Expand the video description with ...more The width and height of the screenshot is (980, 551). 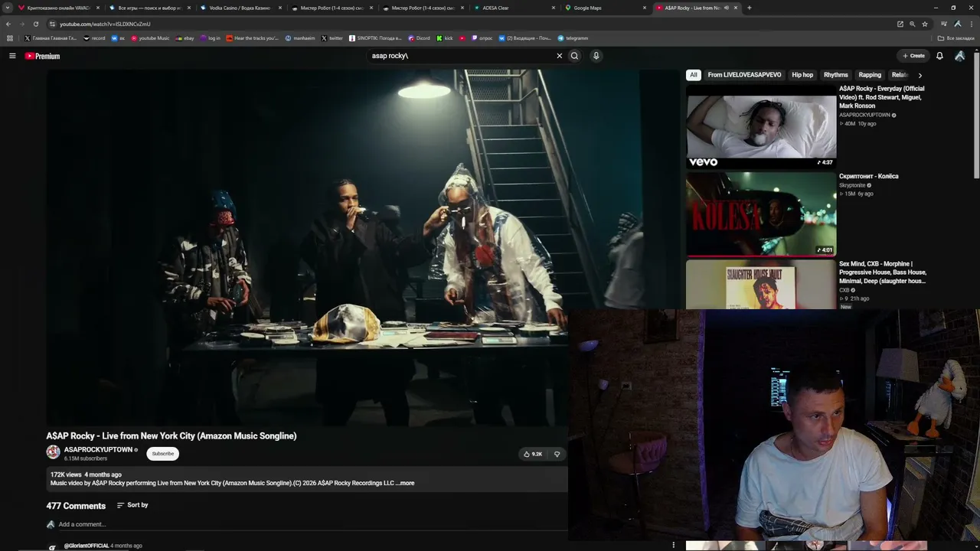[405, 483]
